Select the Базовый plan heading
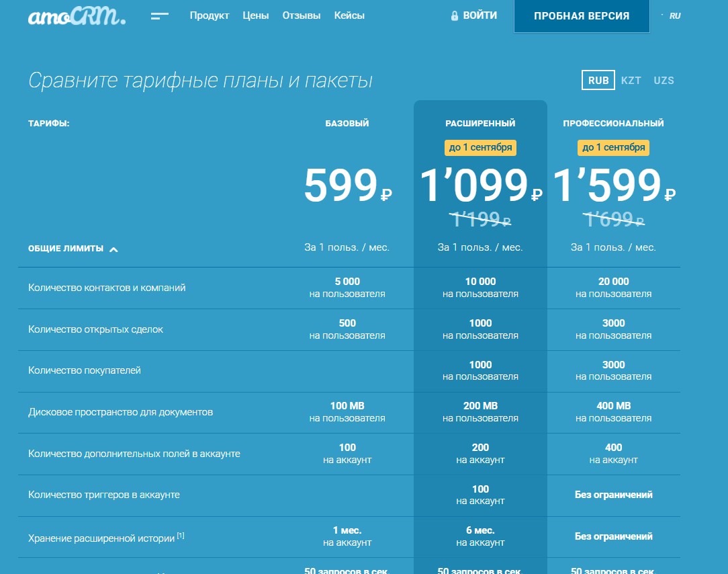Image resolution: width=728 pixels, height=574 pixels. (x=347, y=124)
